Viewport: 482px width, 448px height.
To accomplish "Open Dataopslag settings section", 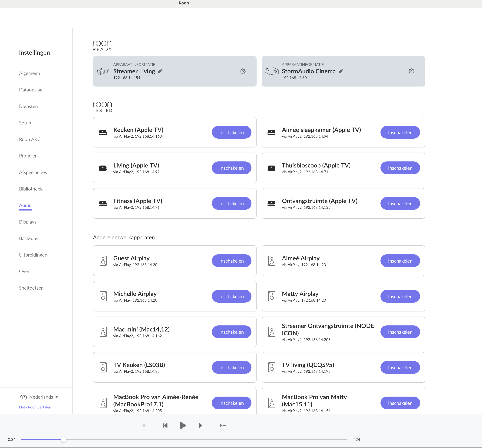I will 30,90.
